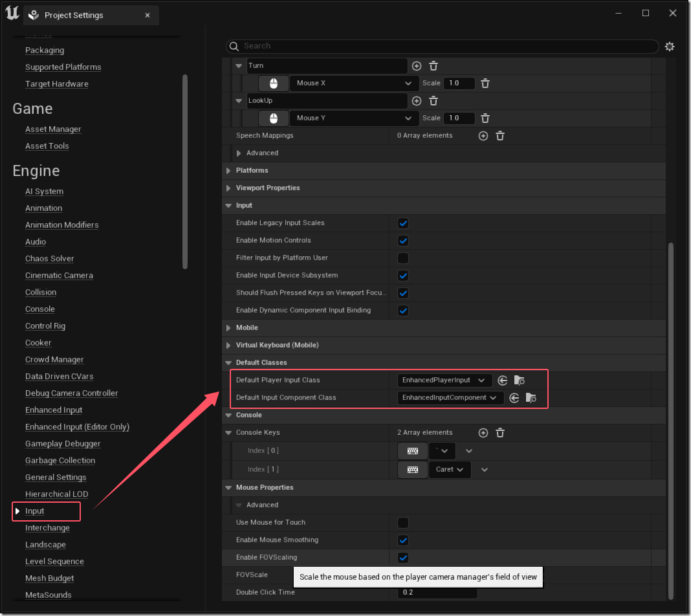Open Enhanced Input settings category
The width and height of the screenshot is (691, 616).
tap(54, 410)
